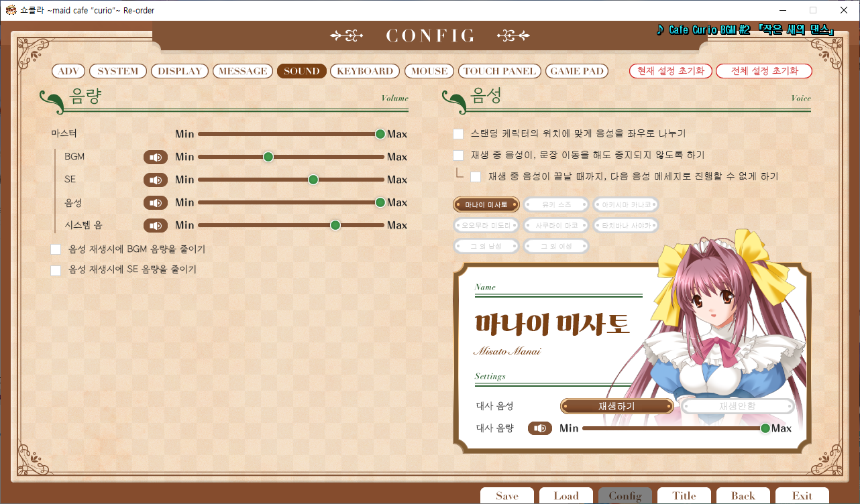860x504 pixels.
Task: Enable 음성 재생시에 BGM 음량을 줄이기
Action: pyautogui.click(x=56, y=249)
